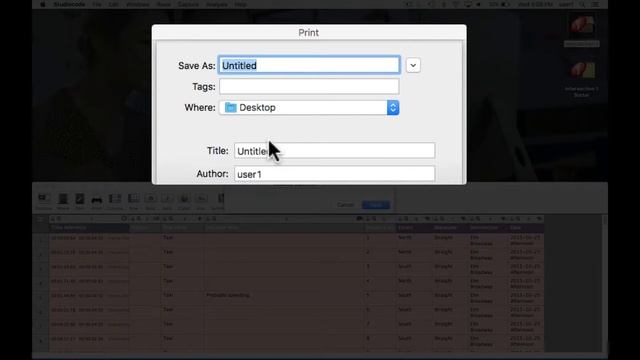
Task: Open the Where location dropdown showing Desktop
Action: pos(309,108)
